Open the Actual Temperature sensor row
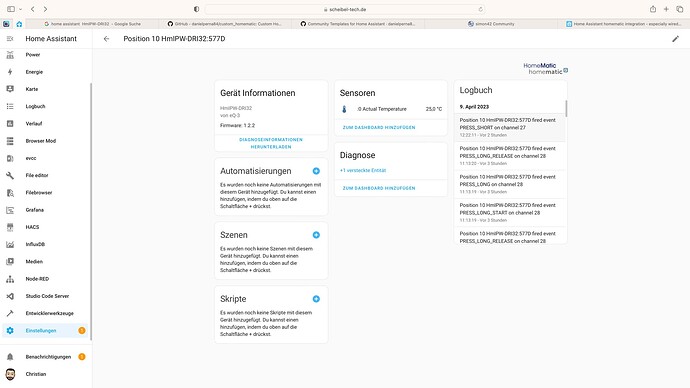This screenshot has width=690, height=388. 391,109
